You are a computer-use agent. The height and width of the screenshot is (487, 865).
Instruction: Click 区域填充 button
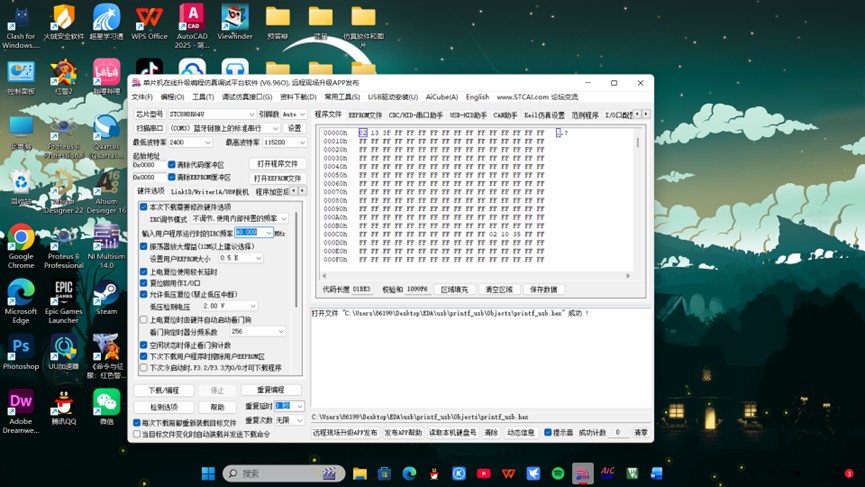[454, 290]
